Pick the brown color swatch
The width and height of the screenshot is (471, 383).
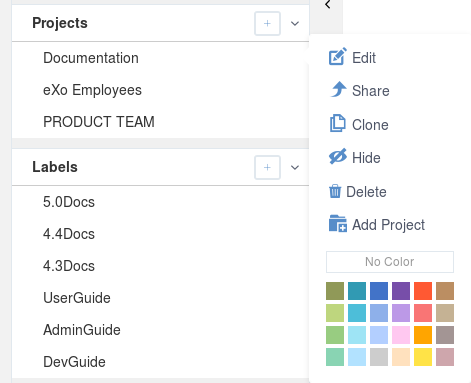(x=445, y=291)
